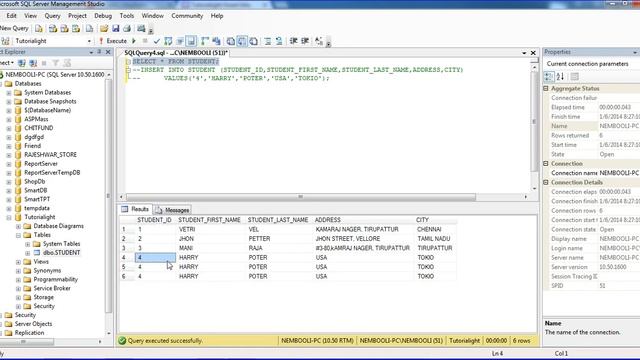Select the VETRI cell in results
Screen dimensions: 640x360
211,229
